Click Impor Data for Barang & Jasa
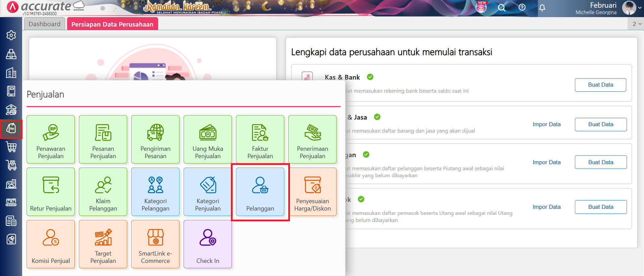Screen dimensions: 644x276 tap(546, 125)
